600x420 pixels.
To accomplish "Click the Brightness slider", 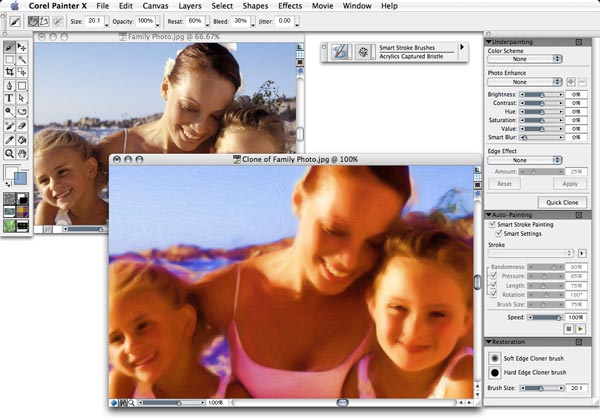I will click(542, 94).
